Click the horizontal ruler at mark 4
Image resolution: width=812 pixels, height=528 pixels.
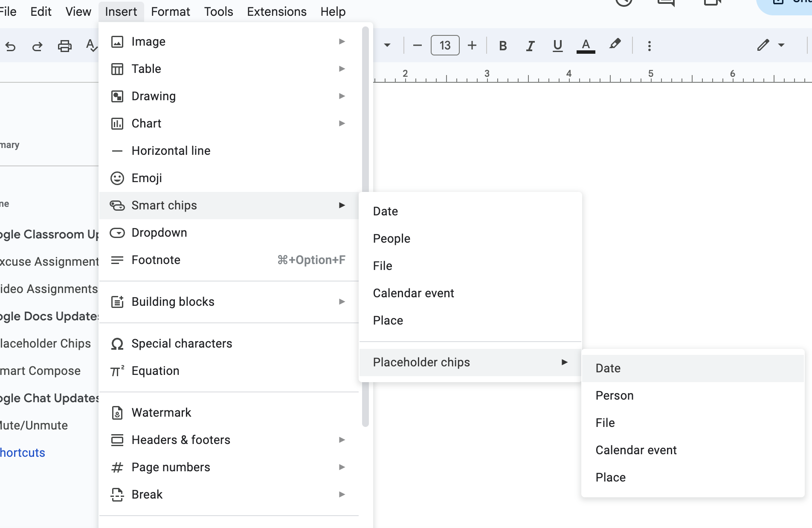569,74
